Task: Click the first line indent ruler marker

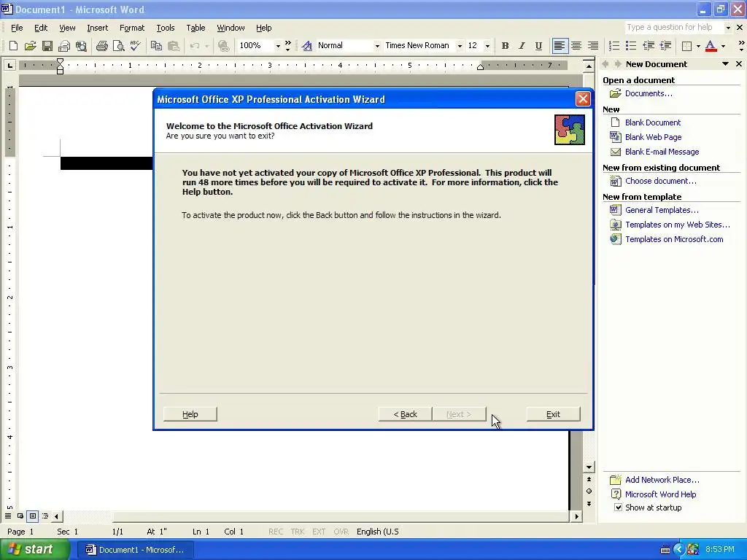Action: coord(60,61)
